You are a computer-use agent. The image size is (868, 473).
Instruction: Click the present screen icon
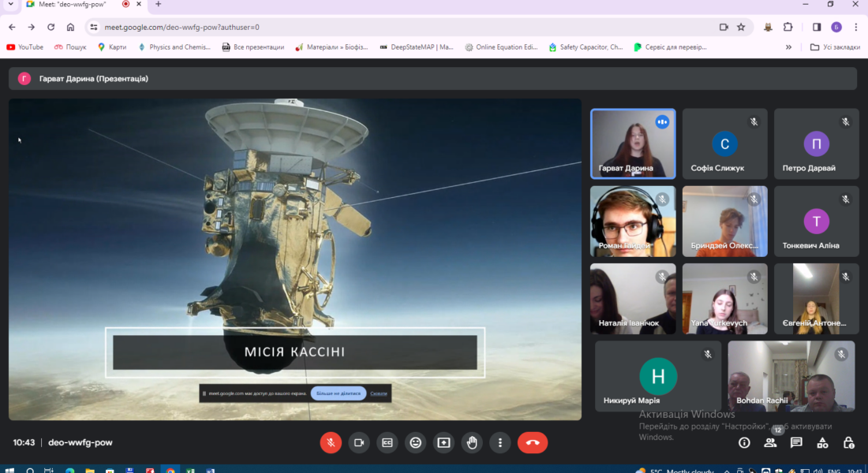pos(443,442)
